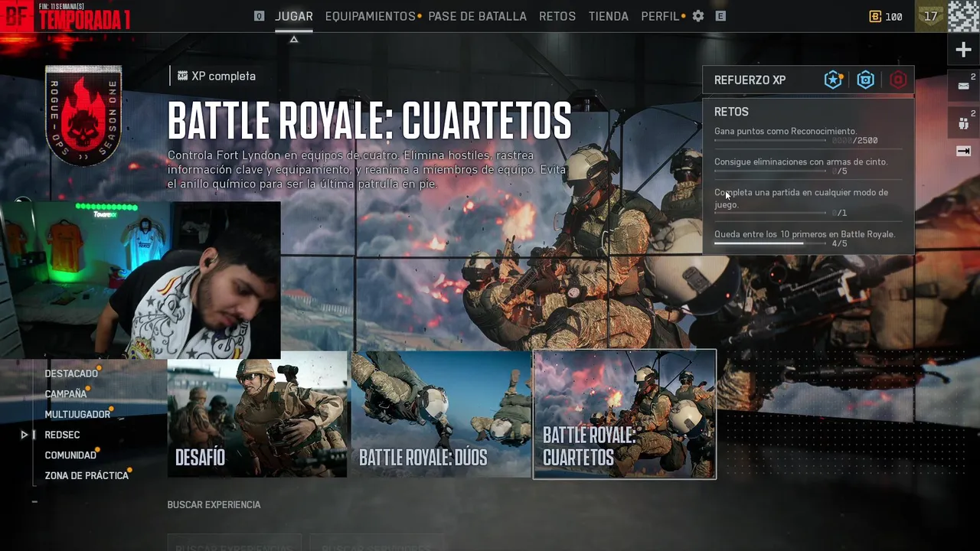
Task: Click 'Consigue eliminaciones con armas de cinto' challenge
Action: coord(801,161)
